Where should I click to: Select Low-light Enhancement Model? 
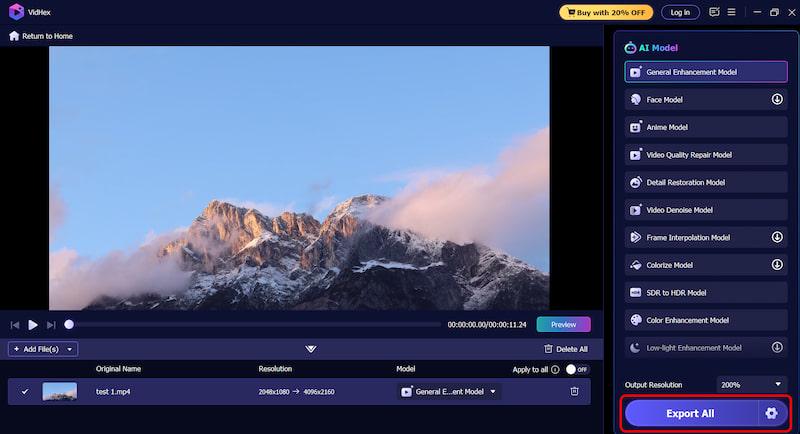click(x=706, y=347)
